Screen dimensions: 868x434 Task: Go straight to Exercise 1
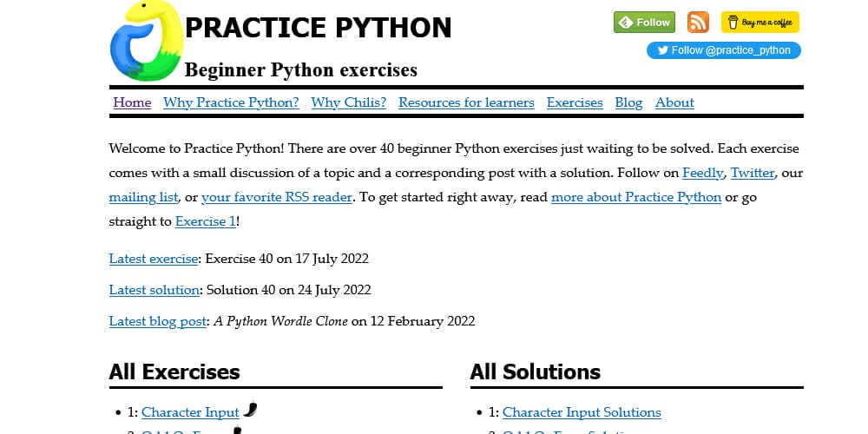[205, 221]
